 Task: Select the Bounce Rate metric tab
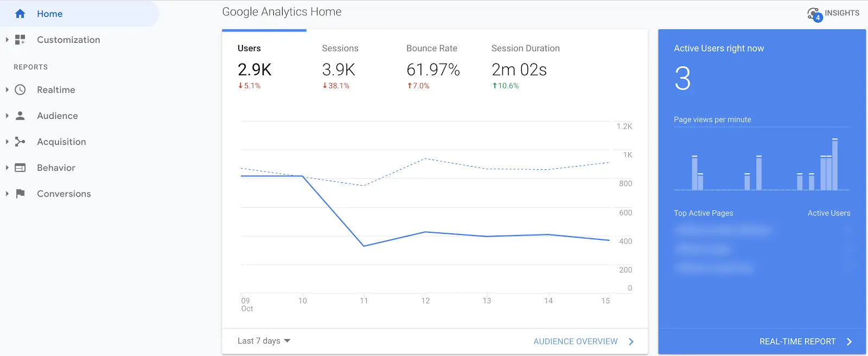pos(433,66)
